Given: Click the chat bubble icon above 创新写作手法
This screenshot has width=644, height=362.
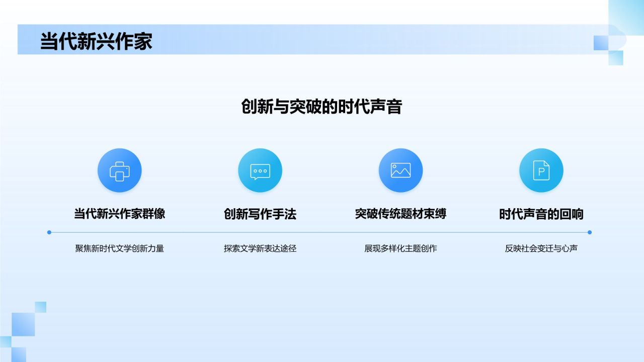Looking at the screenshot, I should tap(260, 171).
